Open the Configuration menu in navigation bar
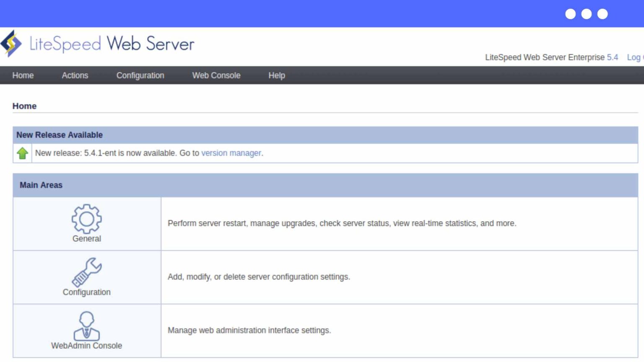 pyautogui.click(x=140, y=75)
